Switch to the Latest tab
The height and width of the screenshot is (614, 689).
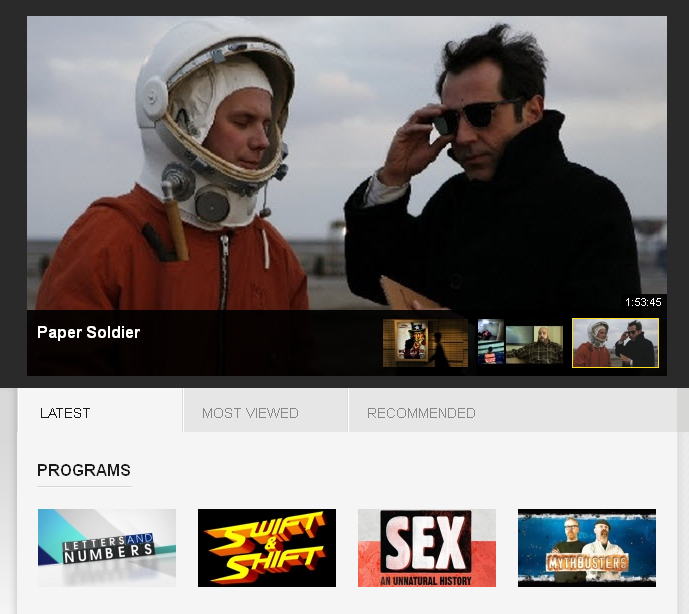(100, 412)
